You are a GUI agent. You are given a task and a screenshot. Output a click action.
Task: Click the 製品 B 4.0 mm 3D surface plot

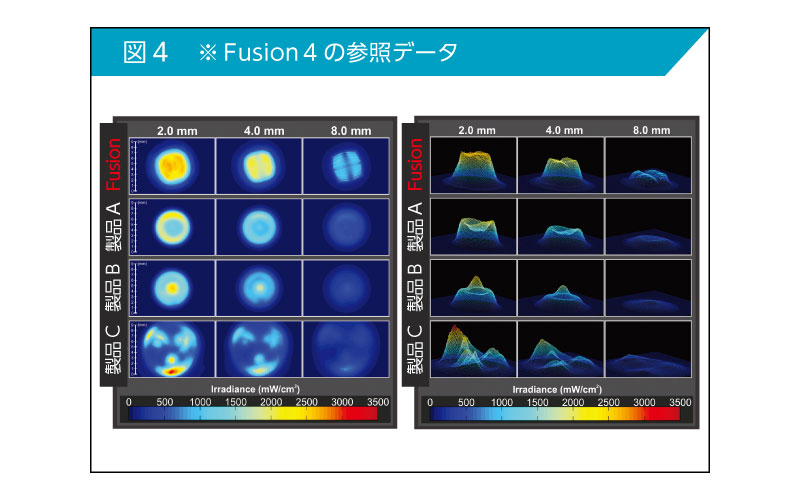tap(561, 288)
